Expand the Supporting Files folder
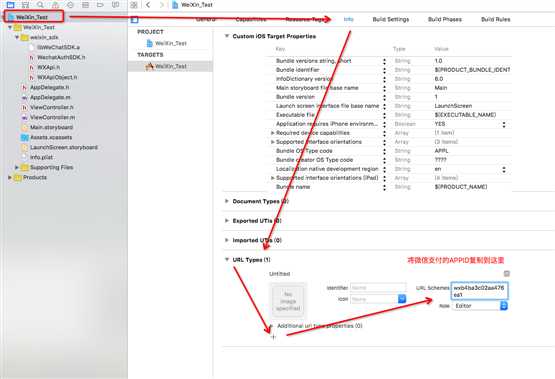 (x=17, y=167)
